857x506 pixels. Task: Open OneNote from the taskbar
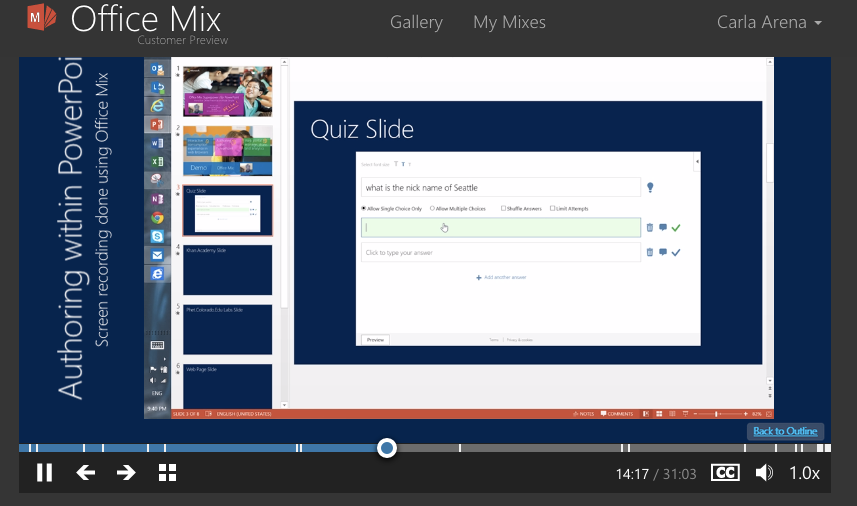pos(157,199)
